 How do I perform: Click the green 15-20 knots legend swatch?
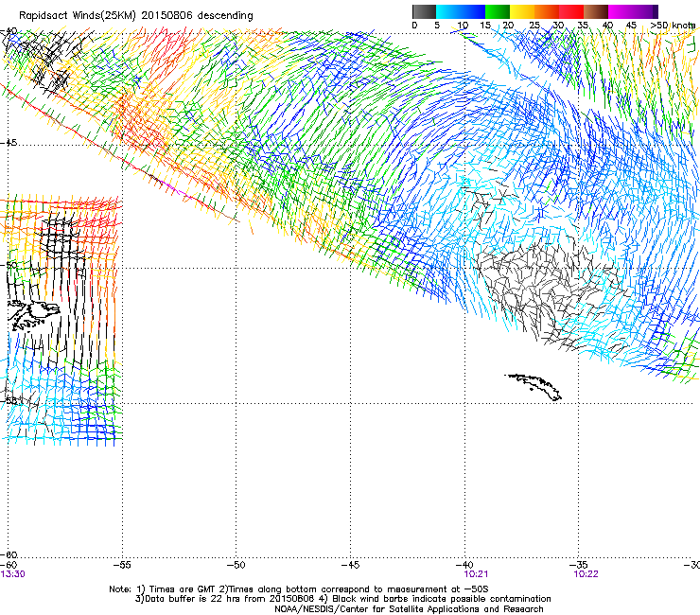tap(498, 11)
